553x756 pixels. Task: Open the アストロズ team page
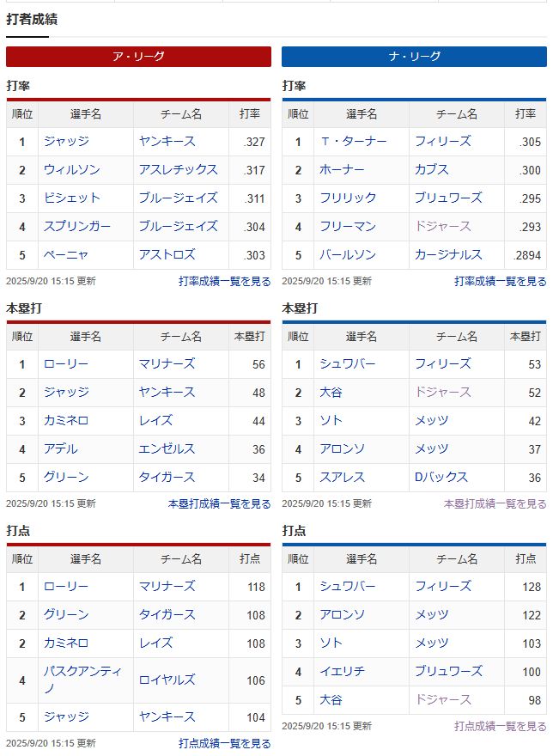167,255
